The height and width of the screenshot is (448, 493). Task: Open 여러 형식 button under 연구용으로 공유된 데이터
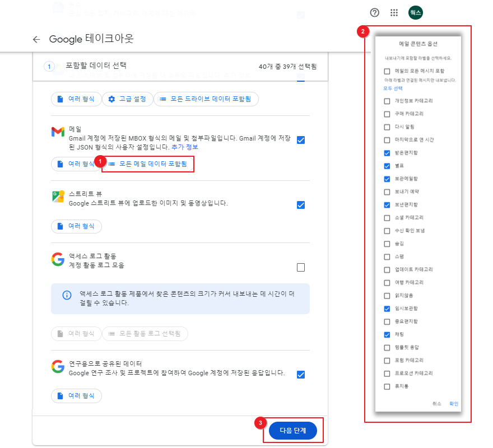(76, 396)
